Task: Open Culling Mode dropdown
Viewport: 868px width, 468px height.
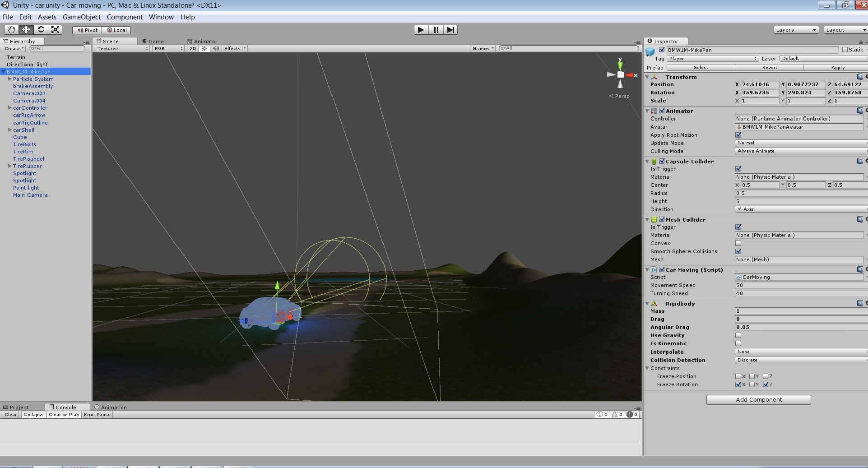Action: point(801,151)
